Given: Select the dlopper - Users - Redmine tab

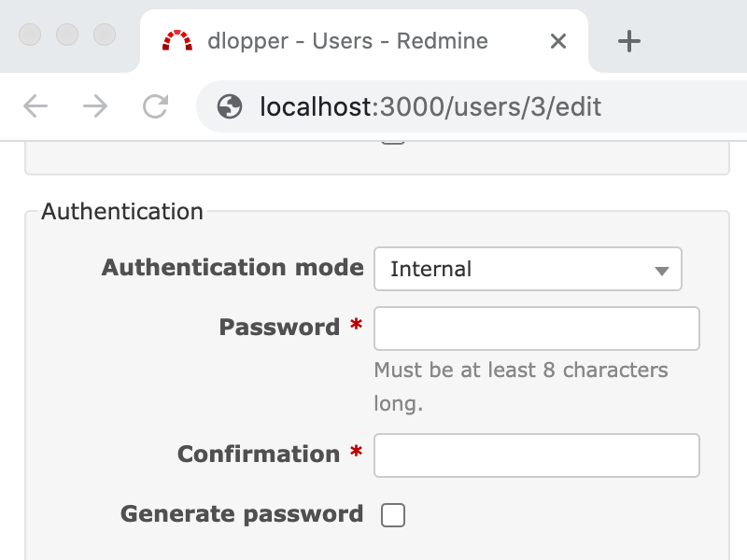Looking at the screenshot, I should pos(364,41).
